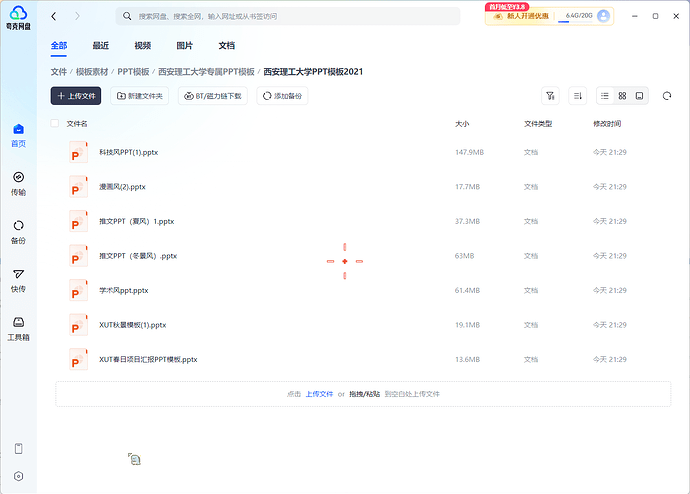This screenshot has height=494, width=690.
Task: Switch to the 图片 tab
Action: [184, 46]
